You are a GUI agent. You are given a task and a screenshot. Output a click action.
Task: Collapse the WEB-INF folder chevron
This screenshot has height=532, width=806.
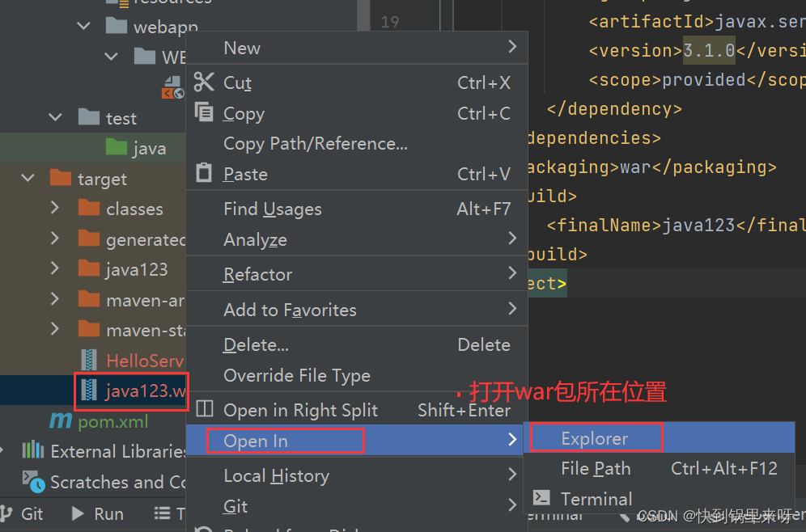tap(111, 56)
